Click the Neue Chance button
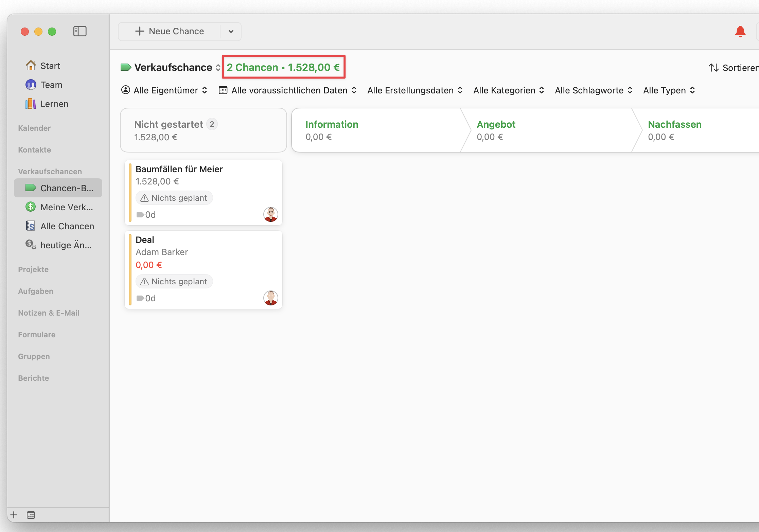The height and width of the screenshot is (532, 759). pos(170,32)
